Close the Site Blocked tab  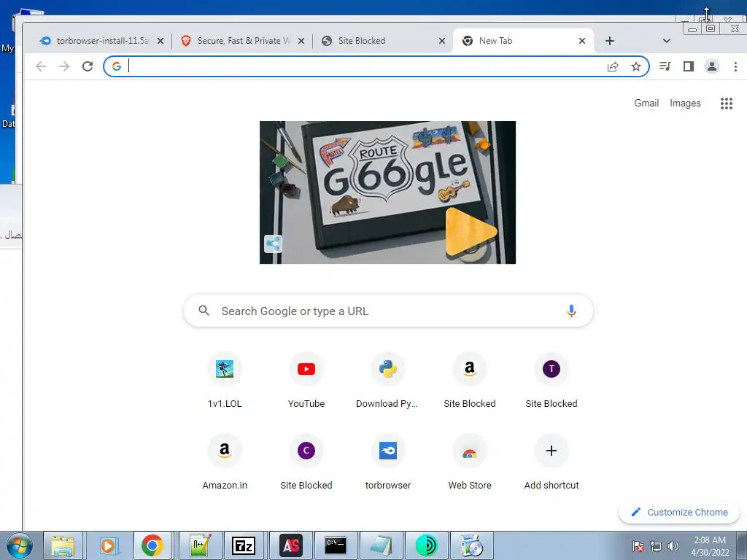pos(442,41)
